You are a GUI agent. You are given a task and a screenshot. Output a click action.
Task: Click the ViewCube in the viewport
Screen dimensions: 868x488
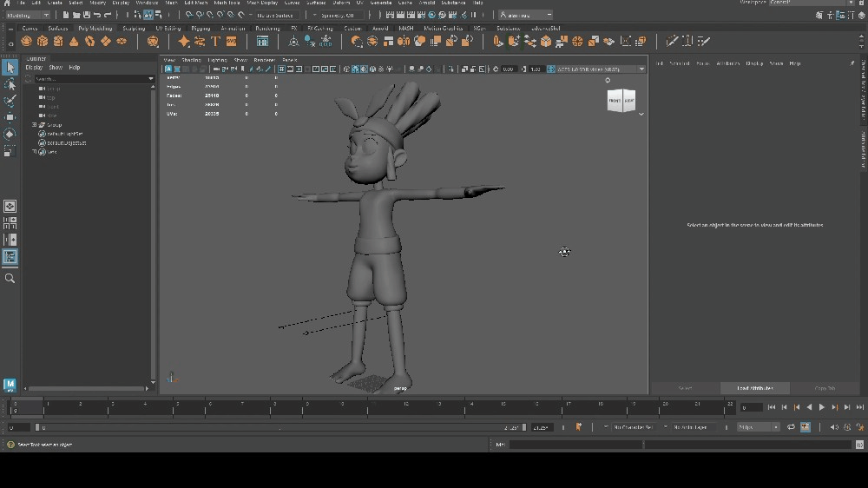621,101
